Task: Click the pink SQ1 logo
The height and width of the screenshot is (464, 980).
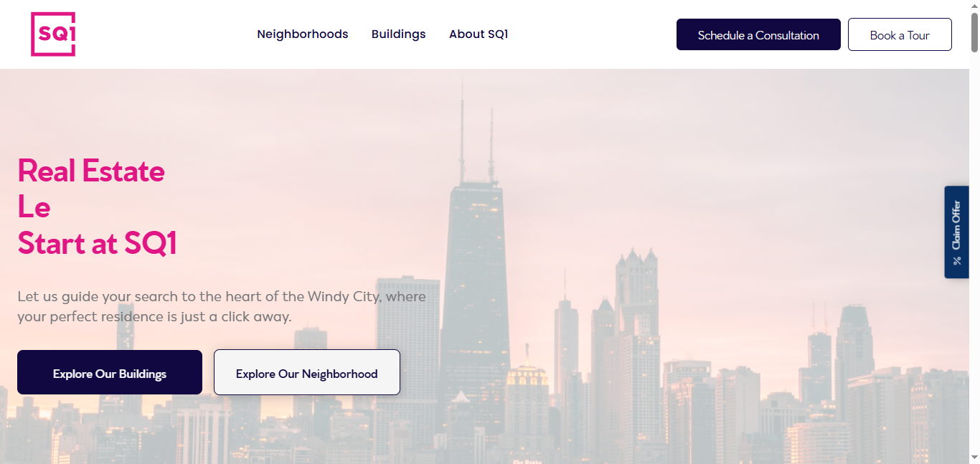Action: pos(53,34)
